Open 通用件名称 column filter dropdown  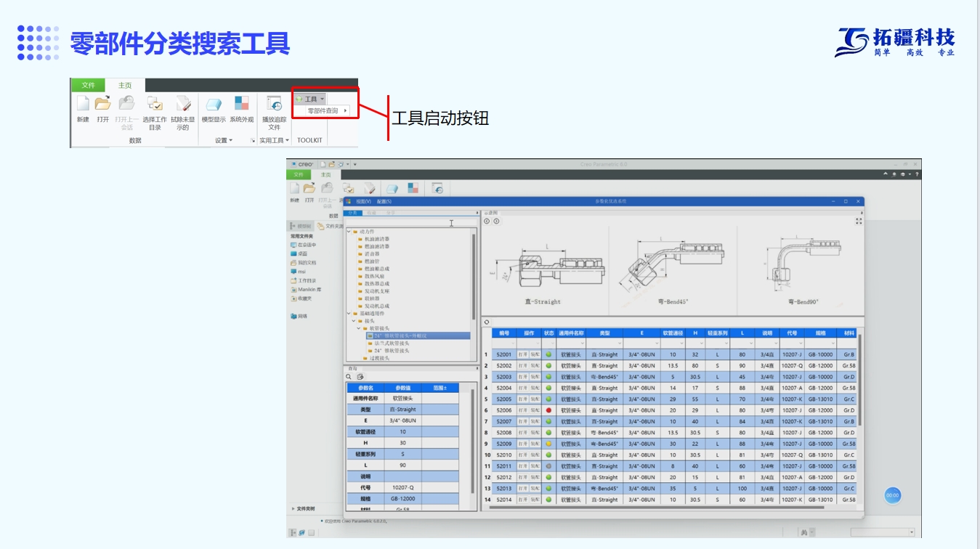[583, 343]
